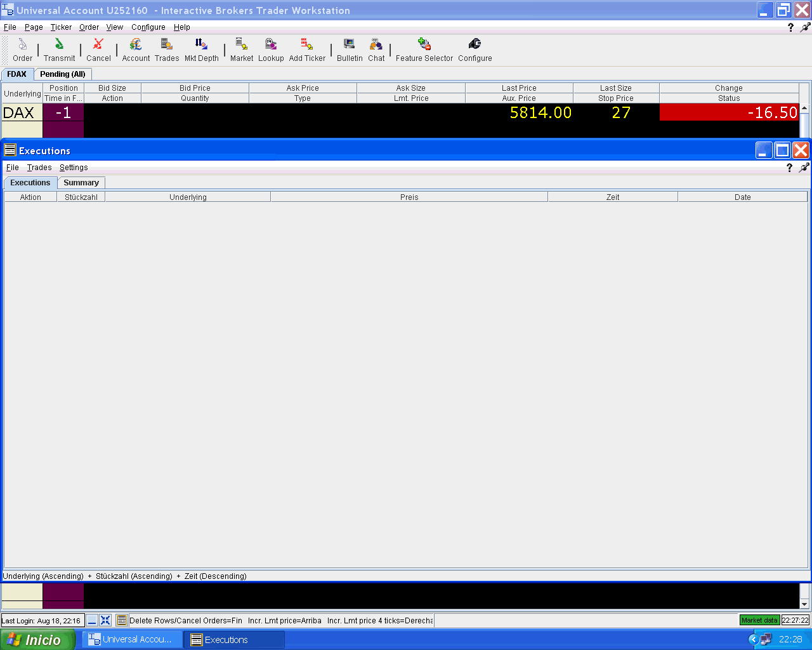Image resolution: width=812 pixels, height=650 pixels.
Task: Open the View menu
Action: 115,27
